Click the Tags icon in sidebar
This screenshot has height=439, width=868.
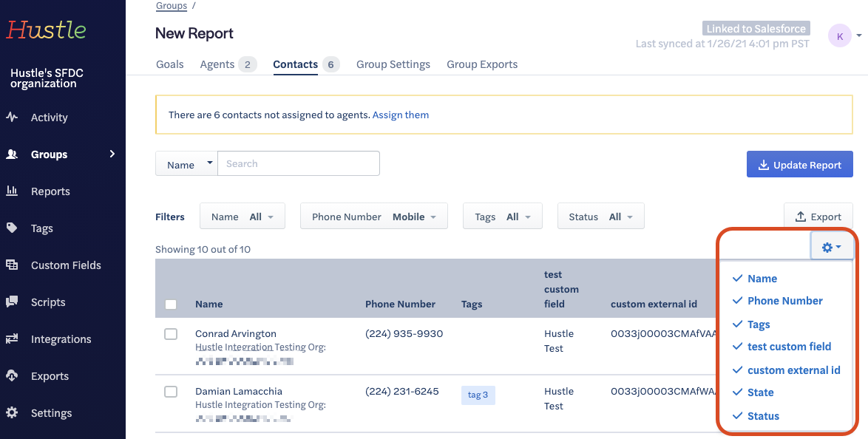[x=12, y=228]
